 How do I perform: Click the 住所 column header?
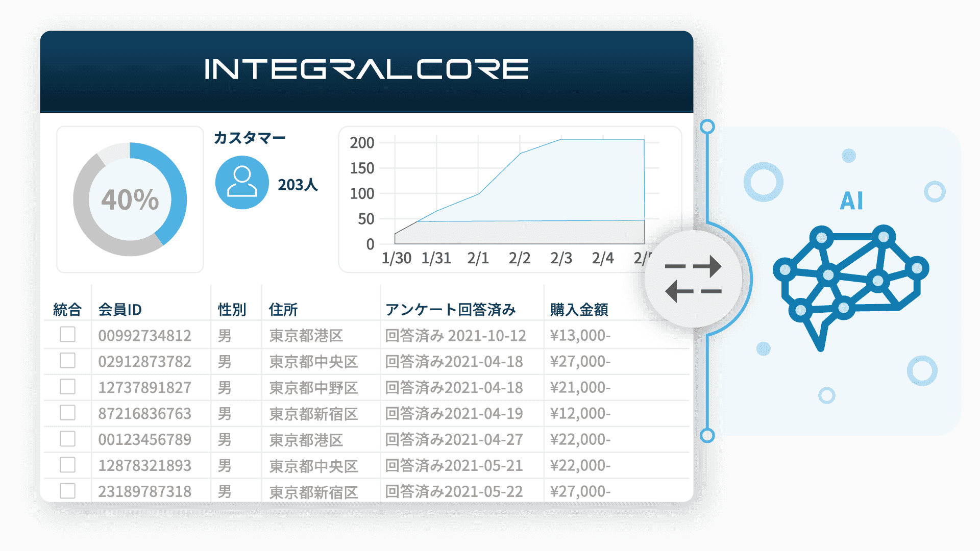click(x=283, y=309)
